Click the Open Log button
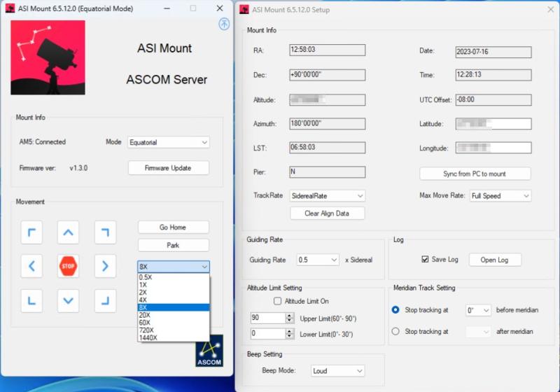The width and height of the screenshot is (560, 392). [495, 260]
